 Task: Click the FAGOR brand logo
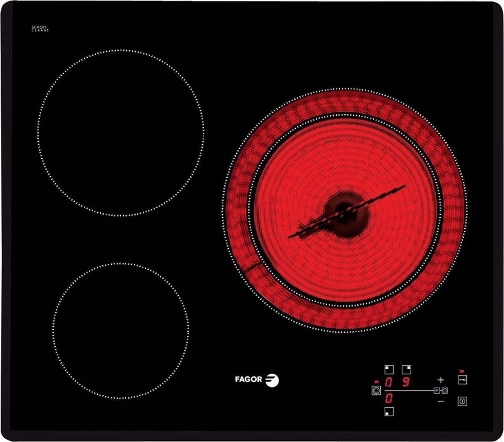[257, 380]
